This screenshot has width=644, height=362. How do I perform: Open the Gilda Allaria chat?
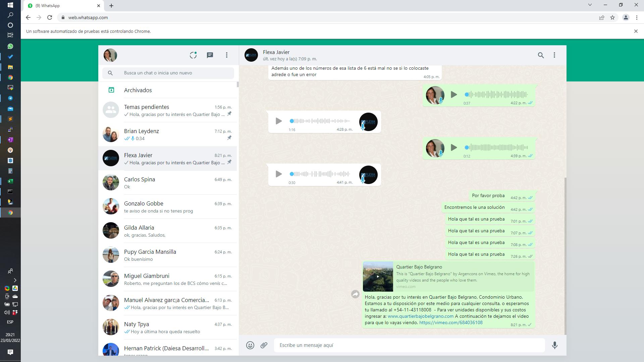[168, 231]
